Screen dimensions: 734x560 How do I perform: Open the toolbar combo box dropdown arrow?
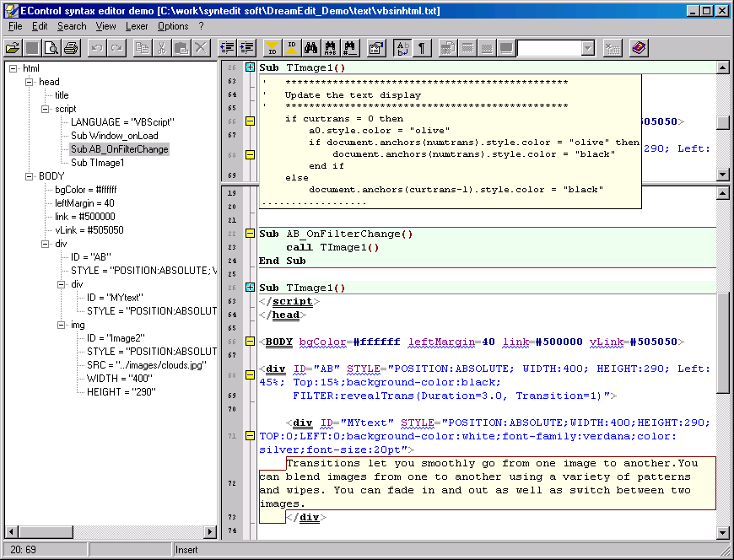tap(587, 48)
